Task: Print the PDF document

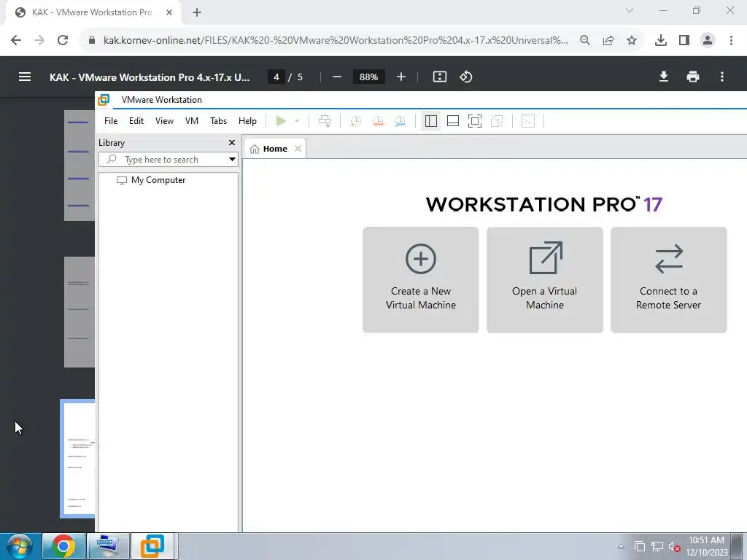Action: tap(693, 77)
